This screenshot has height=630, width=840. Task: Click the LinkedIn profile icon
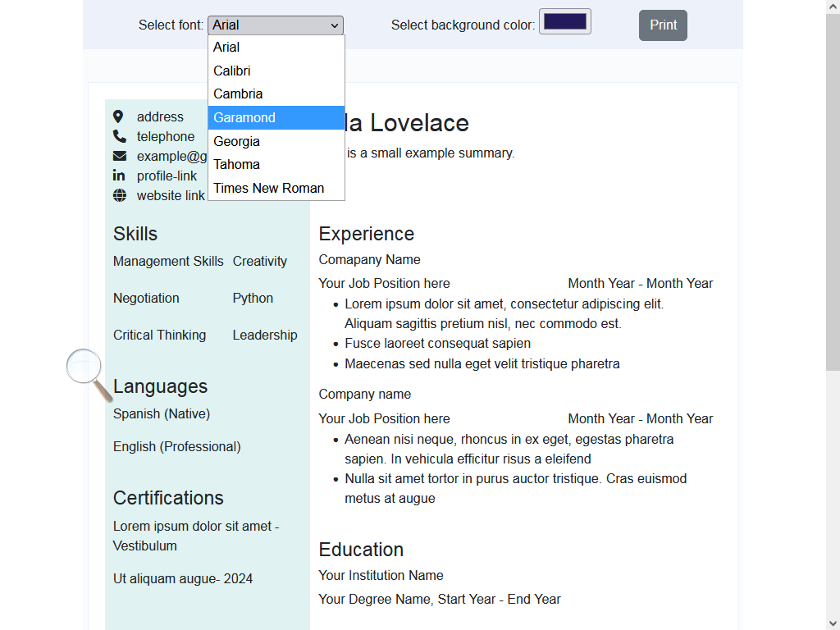(x=119, y=176)
